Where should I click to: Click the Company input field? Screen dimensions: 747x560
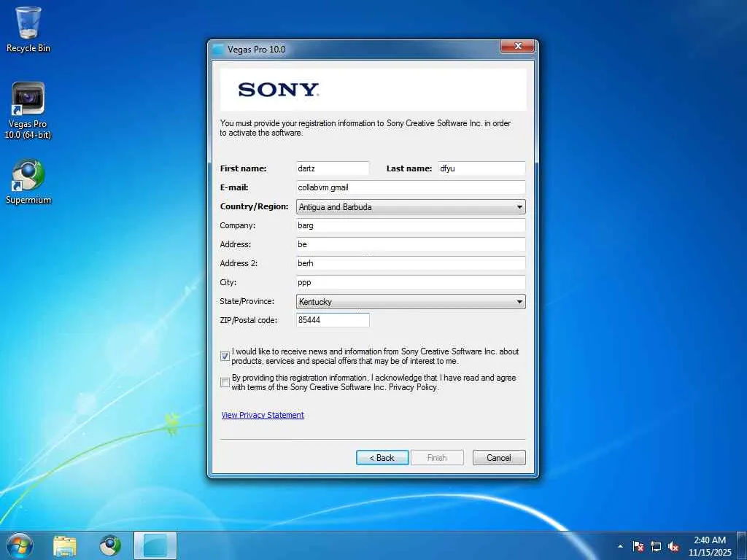coord(411,225)
